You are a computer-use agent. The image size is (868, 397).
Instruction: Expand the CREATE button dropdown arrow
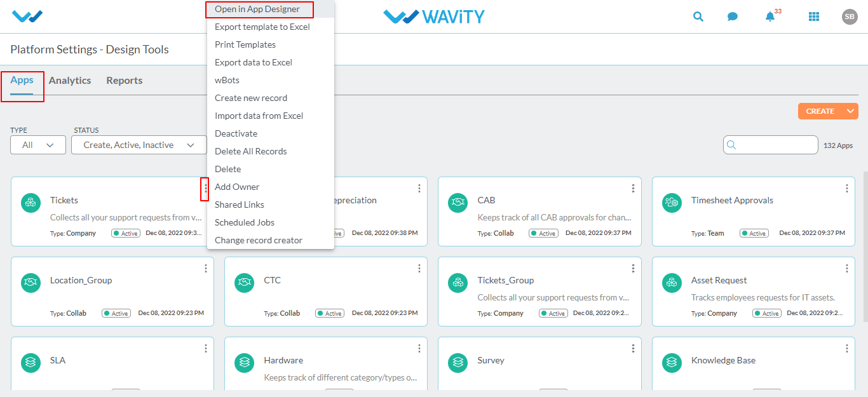pyautogui.click(x=851, y=111)
